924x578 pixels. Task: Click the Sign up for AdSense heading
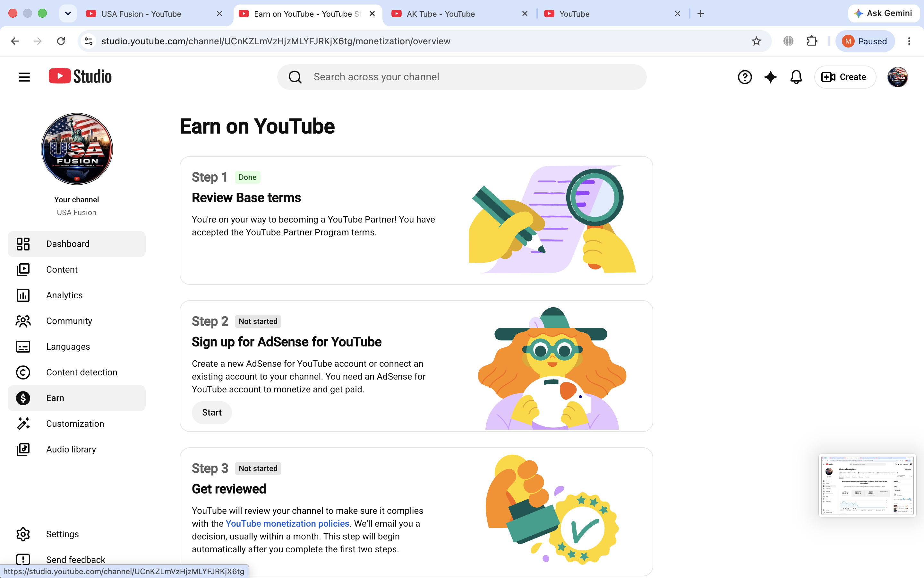[287, 342]
